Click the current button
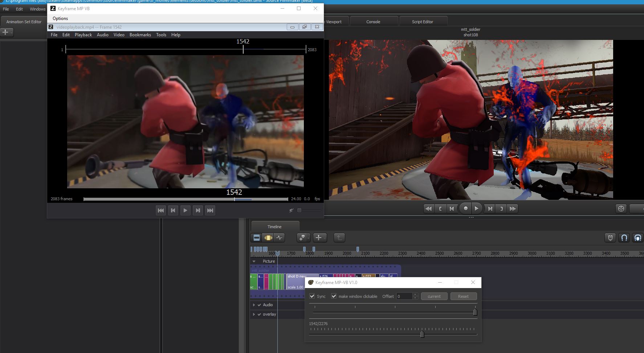This screenshot has height=353, width=644. pyautogui.click(x=434, y=296)
